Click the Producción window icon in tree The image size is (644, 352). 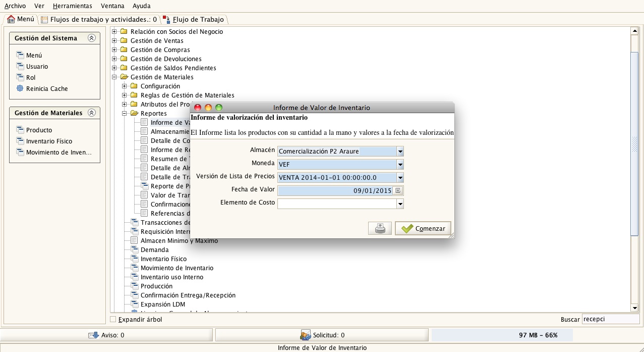coord(134,286)
